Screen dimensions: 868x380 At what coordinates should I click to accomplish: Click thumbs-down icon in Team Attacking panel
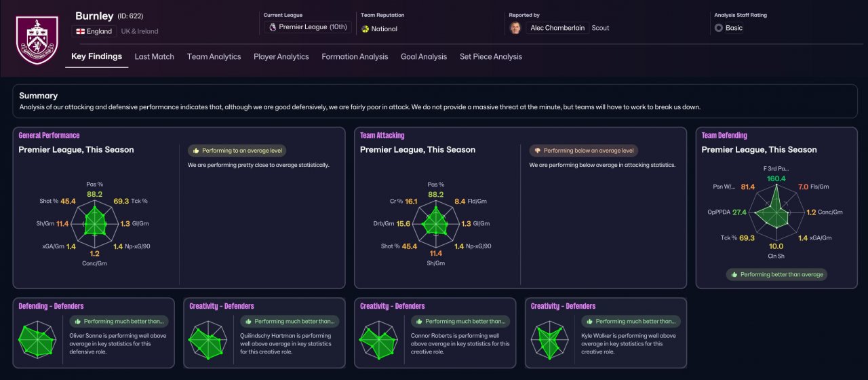(x=537, y=151)
